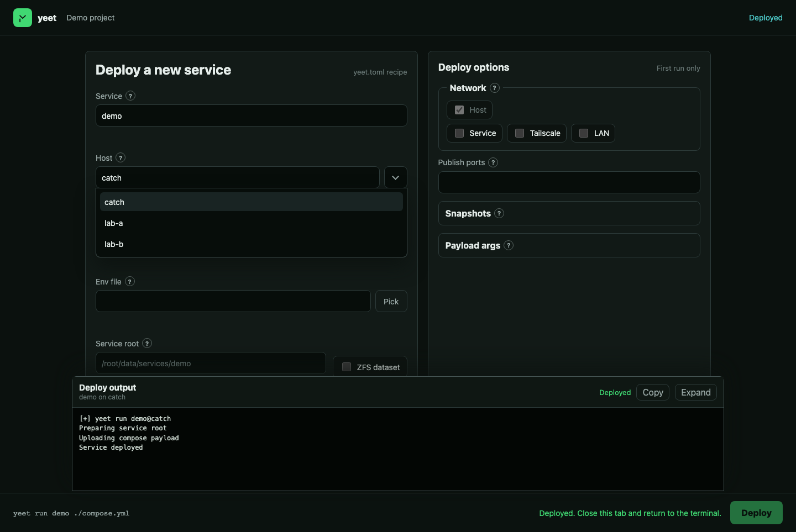Click the Deployed status in header
The image size is (796, 532).
[766, 18]
